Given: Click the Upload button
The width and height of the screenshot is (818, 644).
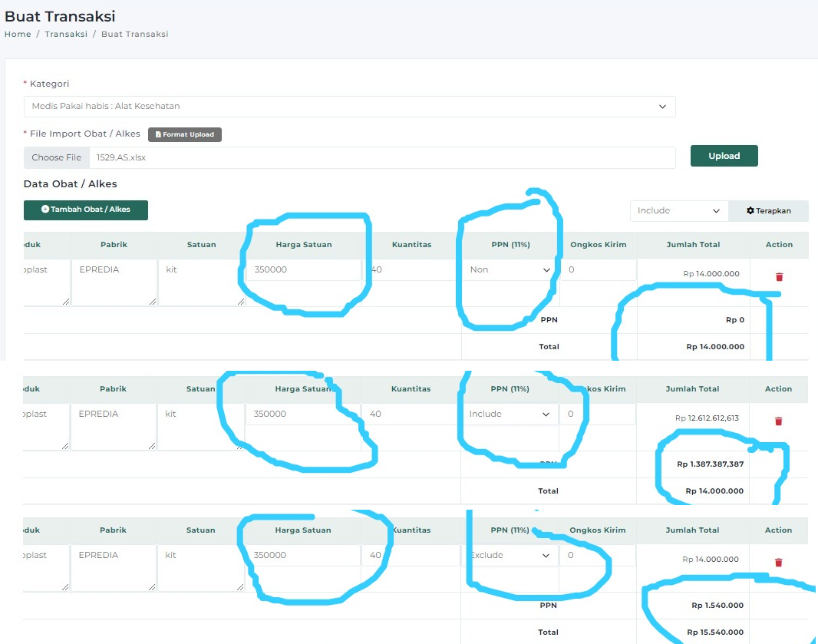Looking at the screenshot, I should 724,156.
